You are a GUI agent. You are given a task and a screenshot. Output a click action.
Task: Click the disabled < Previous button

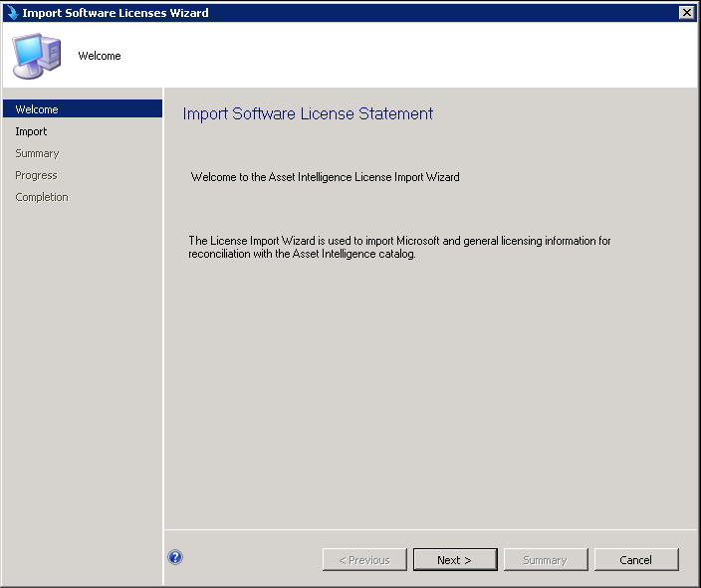click(x=364, y=560)
